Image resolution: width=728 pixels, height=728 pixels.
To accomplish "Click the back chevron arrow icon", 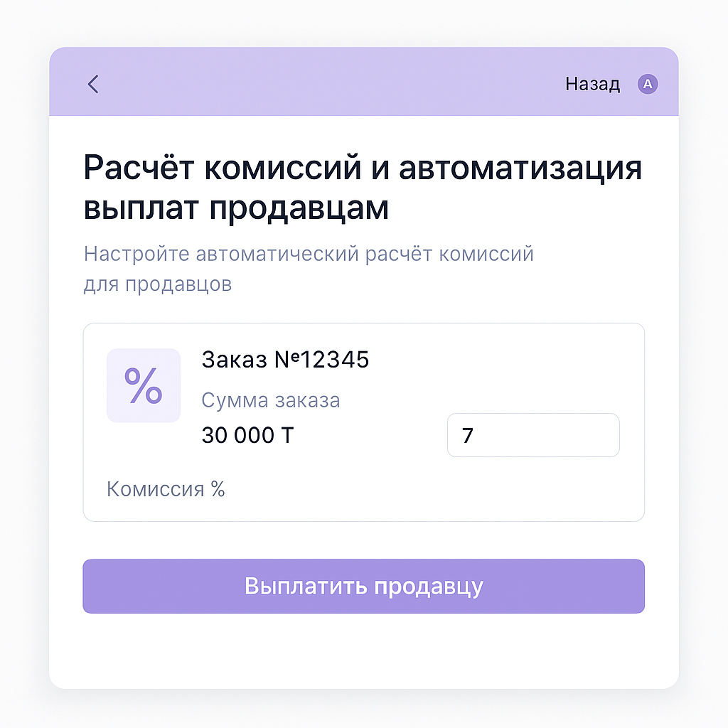I will tap(93, 84).
